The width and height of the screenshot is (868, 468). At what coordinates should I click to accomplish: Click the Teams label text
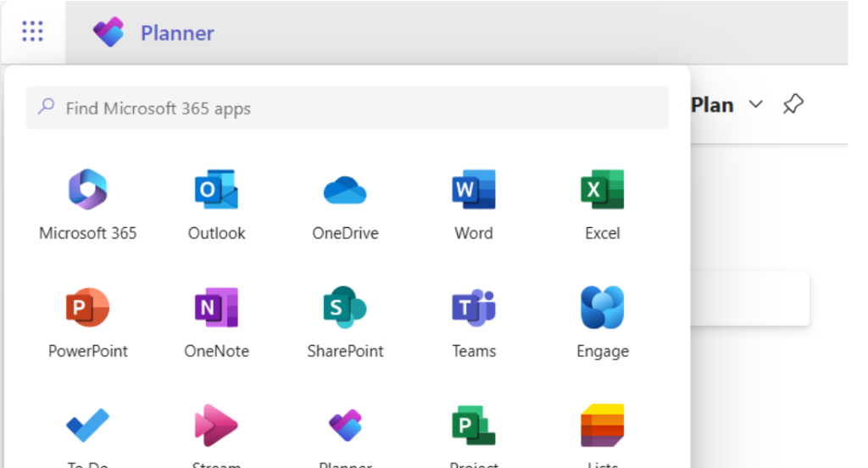474,351
